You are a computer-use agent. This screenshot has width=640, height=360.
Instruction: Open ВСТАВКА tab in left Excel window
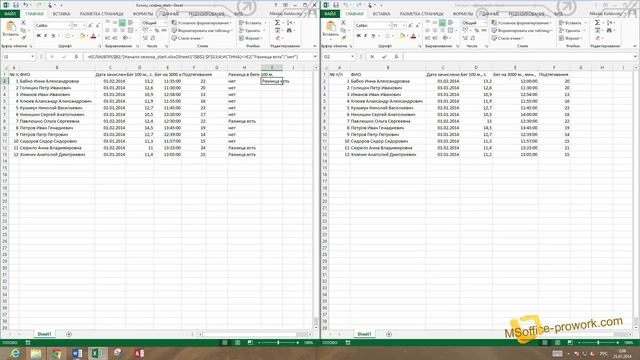[61, 13]
